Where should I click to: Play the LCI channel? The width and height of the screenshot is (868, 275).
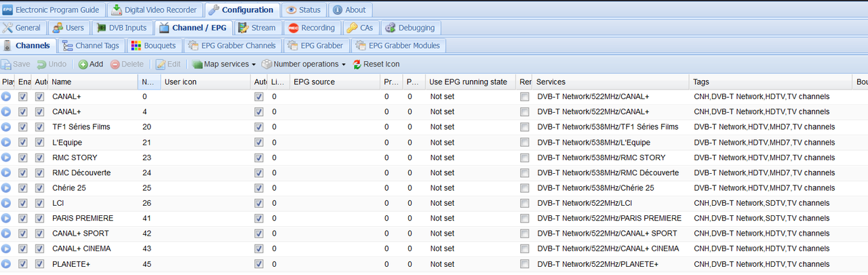coord(6,203)
